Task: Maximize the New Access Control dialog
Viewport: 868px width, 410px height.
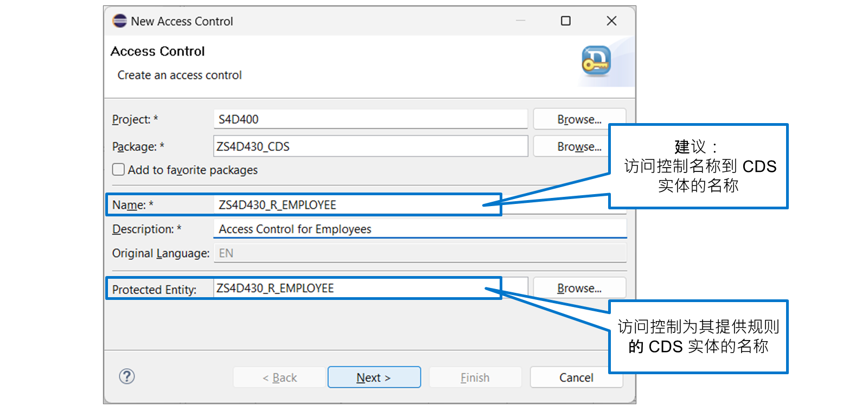Action: pos(565,21)
